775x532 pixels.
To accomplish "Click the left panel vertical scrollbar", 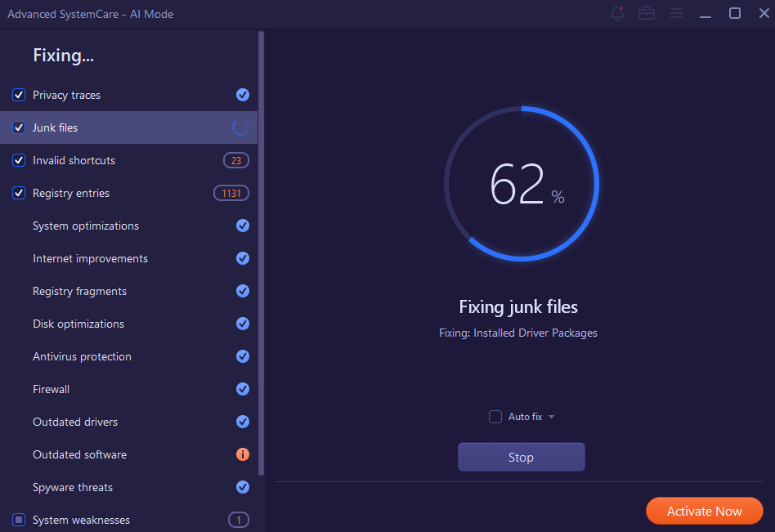I will (261, 253).
